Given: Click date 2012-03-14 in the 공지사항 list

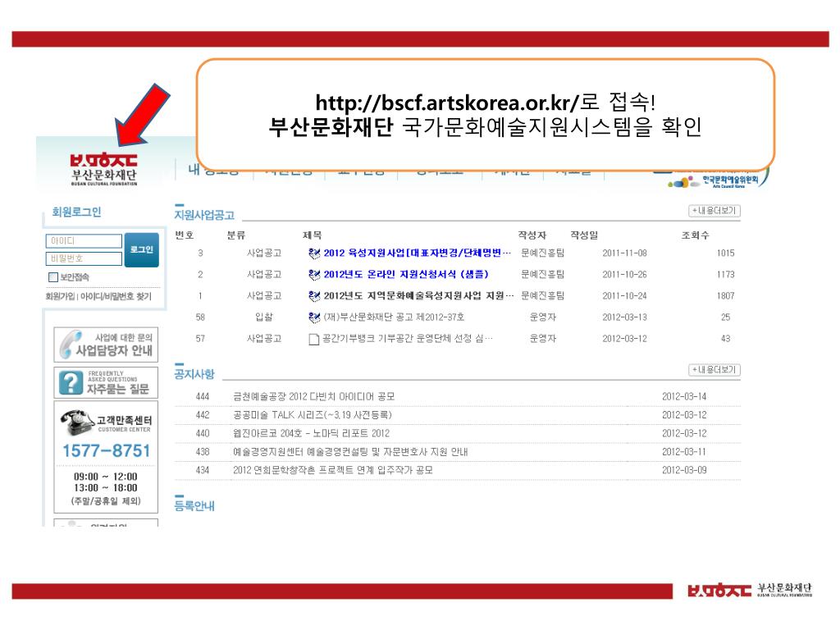Looking at the screenshot, I should (x=684, y=396).
